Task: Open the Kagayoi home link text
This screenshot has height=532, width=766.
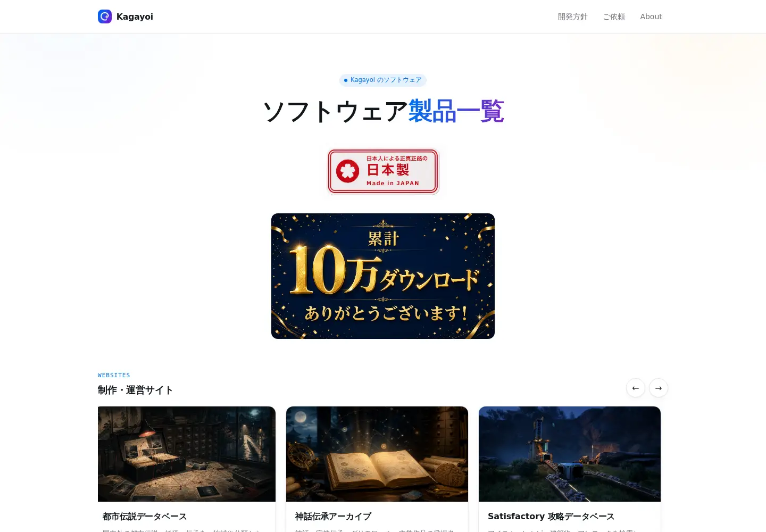Action: 135,16
